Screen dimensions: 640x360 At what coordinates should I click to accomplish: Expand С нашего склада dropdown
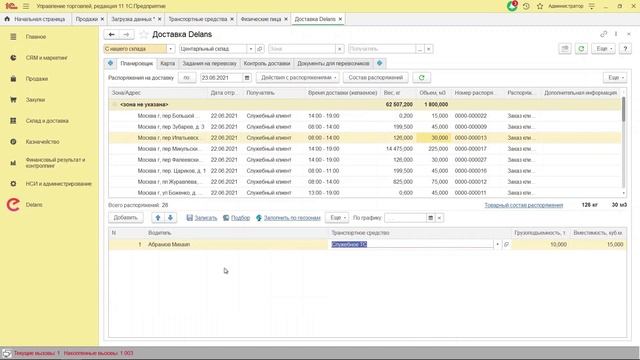click(x=170, y=49)
